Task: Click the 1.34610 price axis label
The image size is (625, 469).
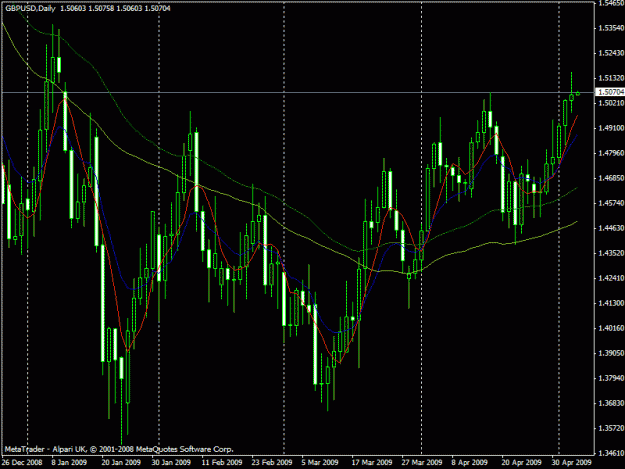Action: click(611, 453)
